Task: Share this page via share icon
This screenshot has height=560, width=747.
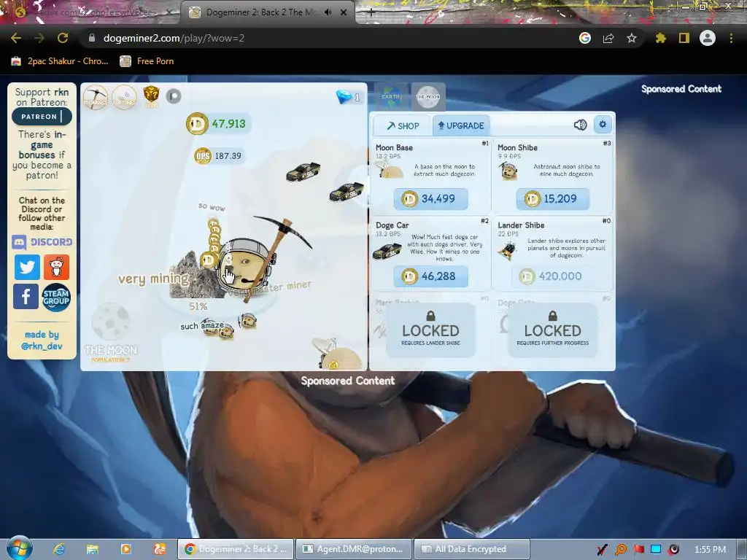Action: [x=608, y=38]
